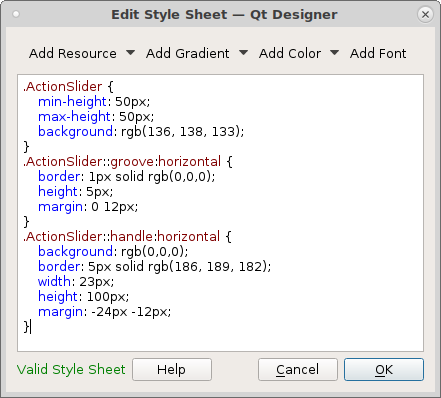
Task: Open the Add Color dropdown arrow
Action: click(x=335, y=53)
